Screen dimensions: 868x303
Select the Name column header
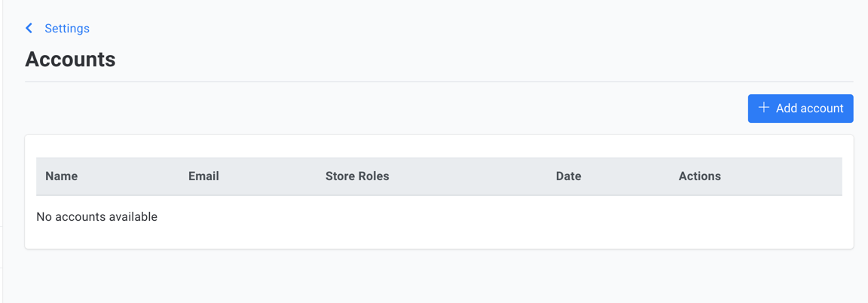pos(62,176)
